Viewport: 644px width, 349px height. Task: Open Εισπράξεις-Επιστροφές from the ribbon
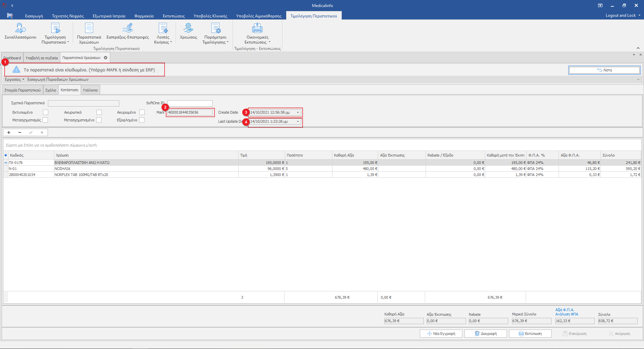pyautogui.click(x=127, y=28)
